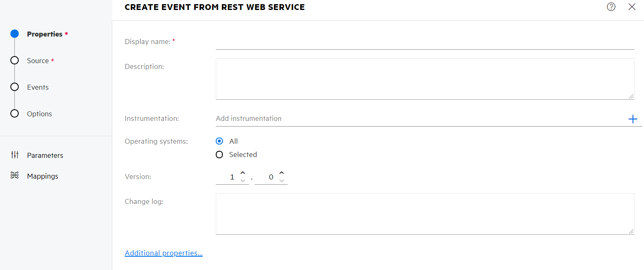Open the help question mark icon
This screenshot has width=644, height=270.
(611, 7)
